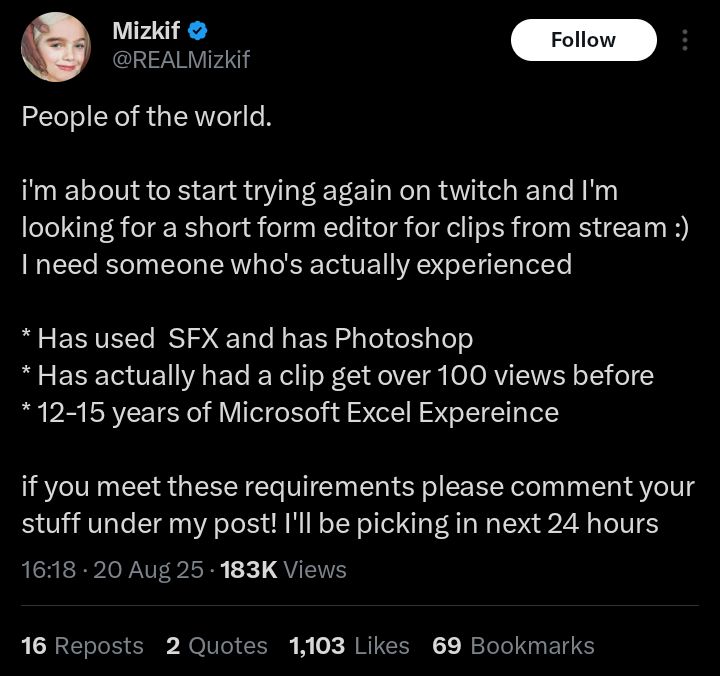Image resolution: width=720 pixels, height=676 pixels.
Task: Click the sentence about a short form editor
Action: pos(355,227)
